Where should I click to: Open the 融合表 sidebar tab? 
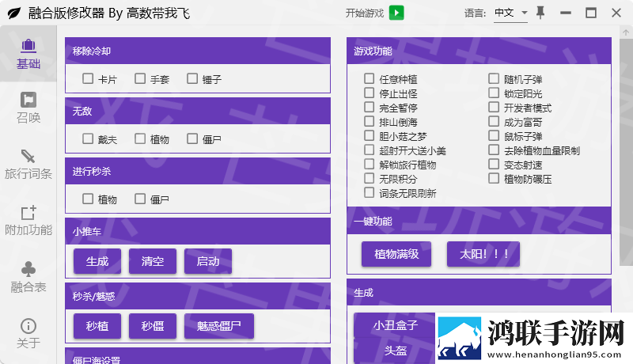click(28, 277)
